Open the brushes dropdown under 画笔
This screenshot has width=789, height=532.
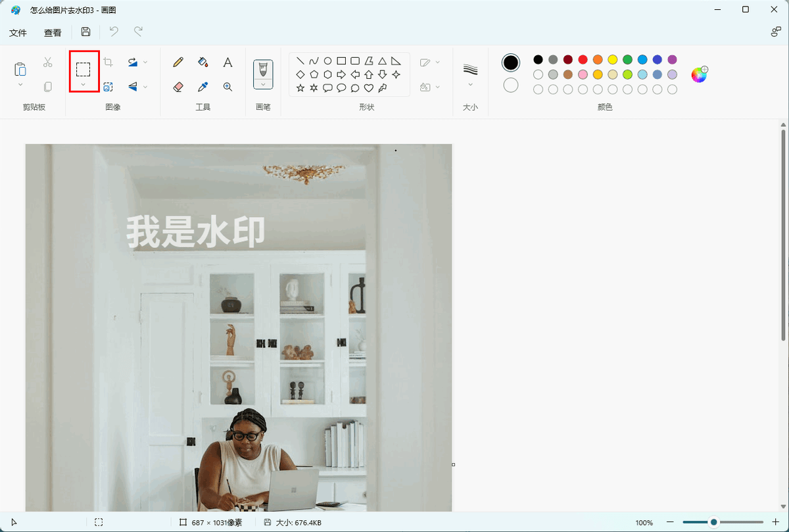(263, 84)
